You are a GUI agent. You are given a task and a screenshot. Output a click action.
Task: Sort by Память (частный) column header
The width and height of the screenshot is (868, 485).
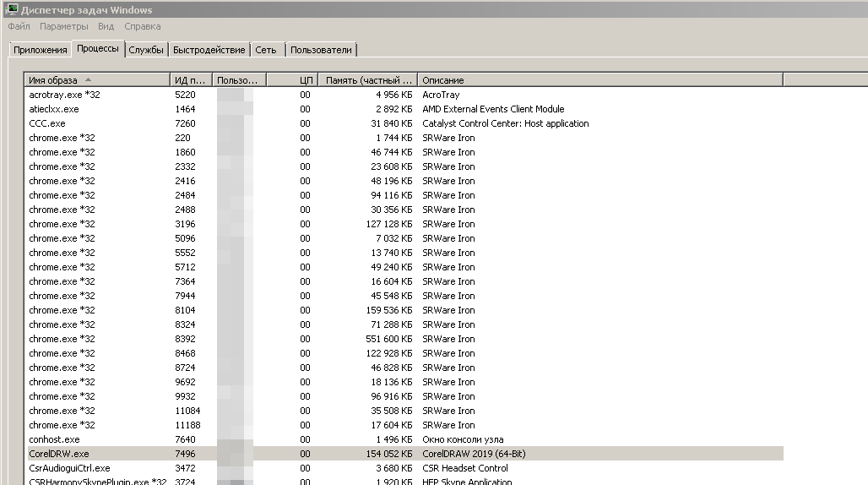point(368,80)
